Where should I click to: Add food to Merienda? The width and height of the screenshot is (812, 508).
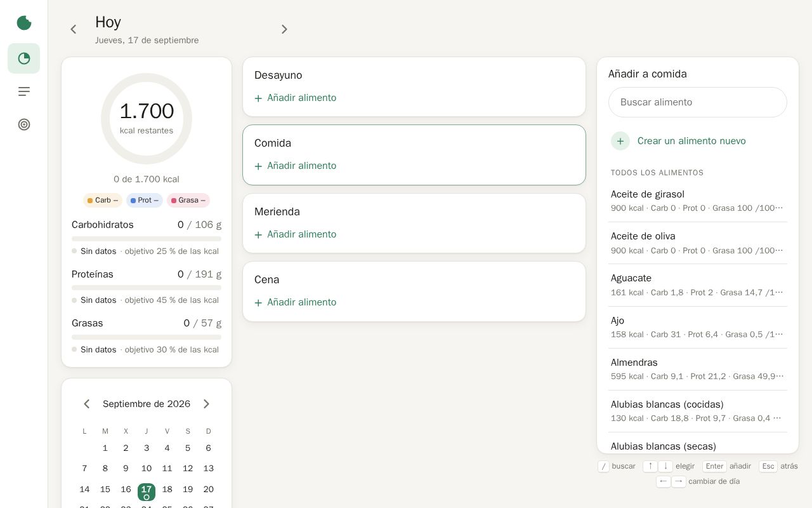(x=296, y=234)
